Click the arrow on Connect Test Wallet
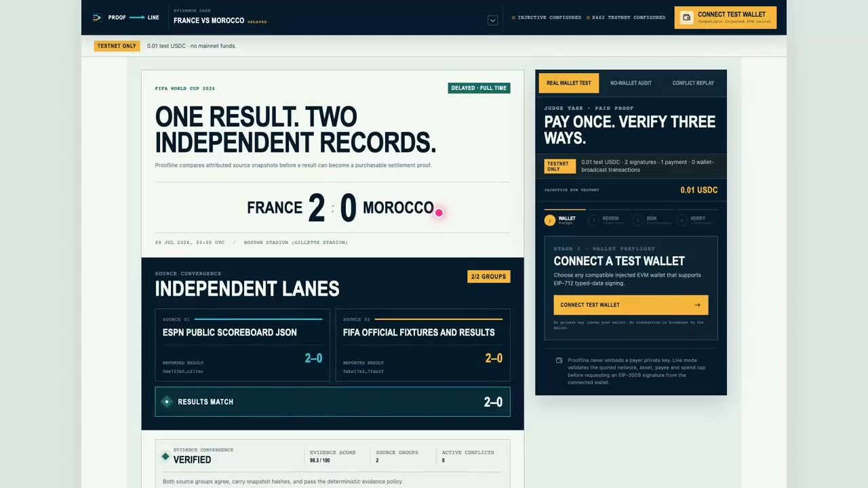The image size is (868, 488). (697, 305)
